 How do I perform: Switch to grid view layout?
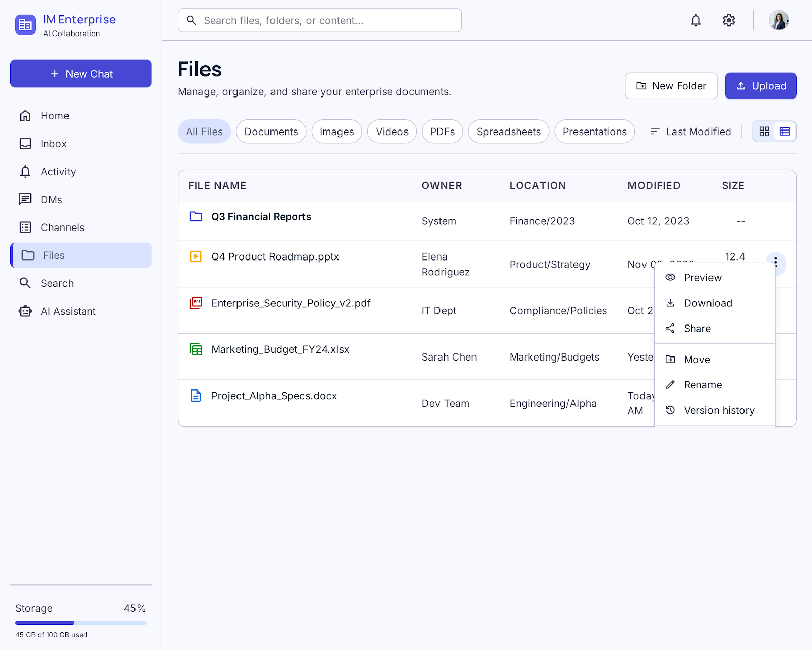coord(764,132)
